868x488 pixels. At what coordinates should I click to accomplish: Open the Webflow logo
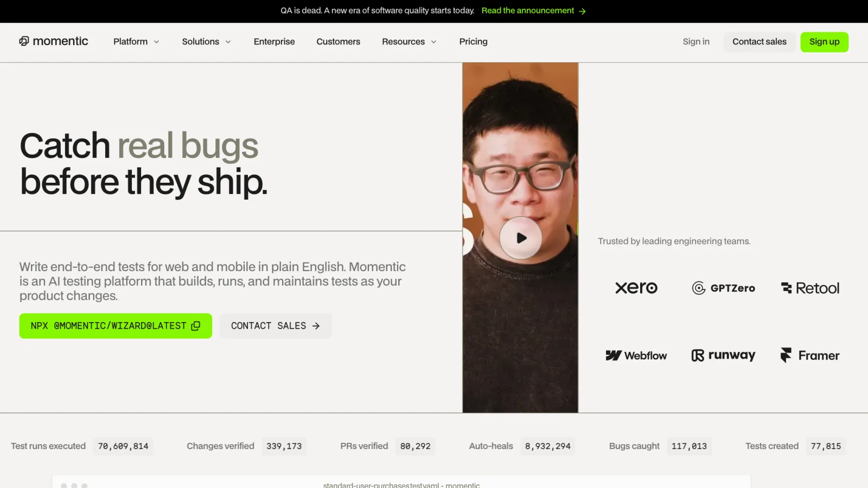pyautogui.click(x=636, y=356)
